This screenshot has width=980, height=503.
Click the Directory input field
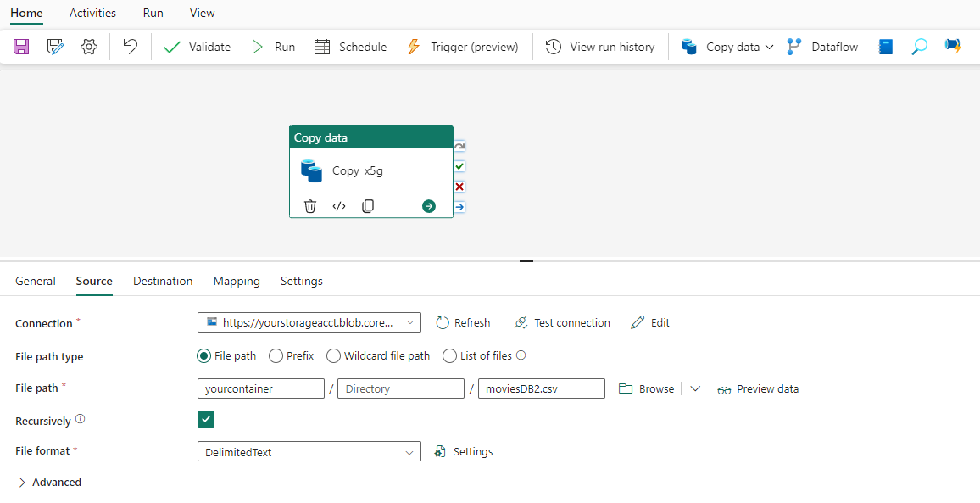[x=401, y=388]
